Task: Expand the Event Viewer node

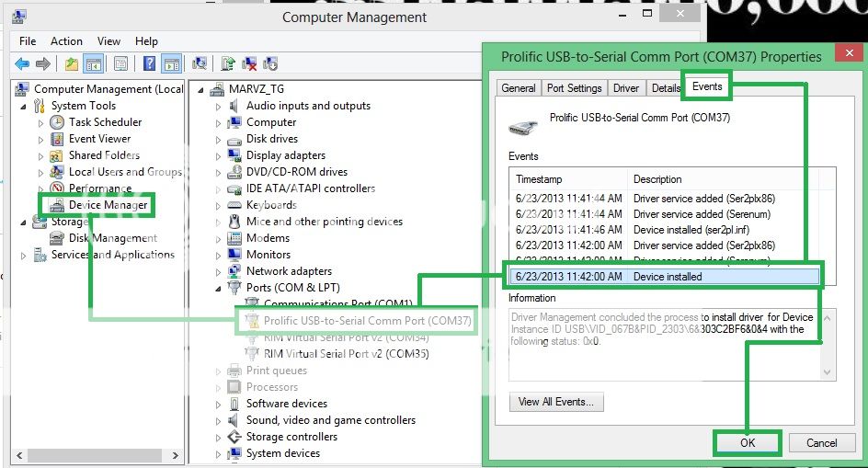Action: tap(40, 140)
